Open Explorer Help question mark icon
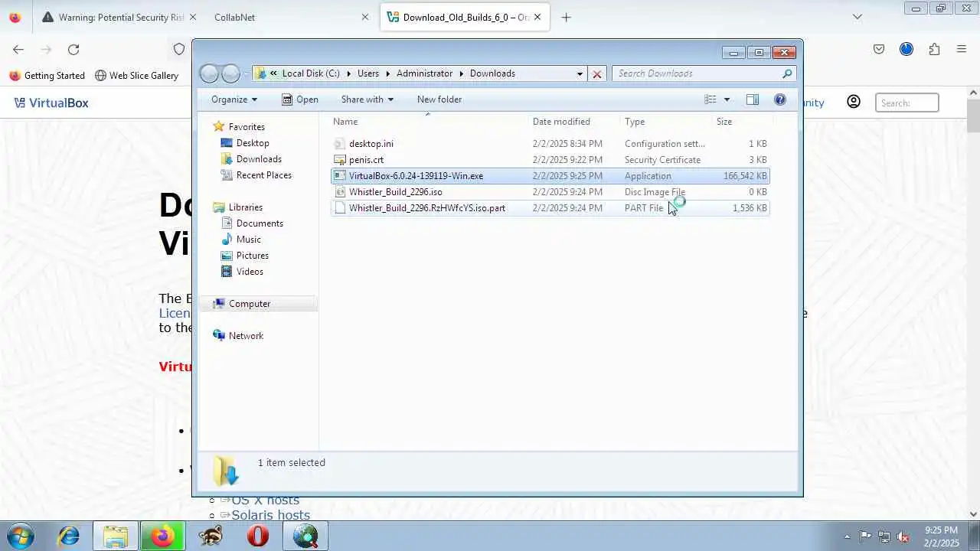Image resolution: width=980 pixels, height=551 pixels. tap(780, 99)
